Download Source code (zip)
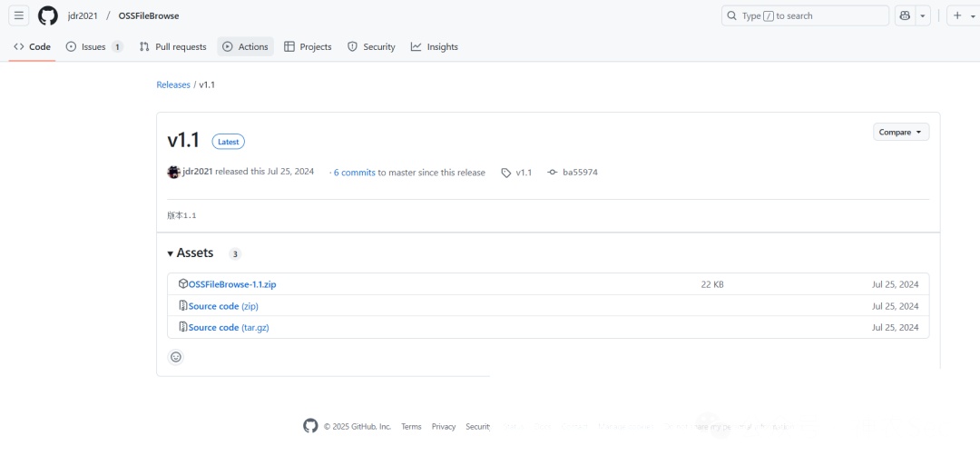This screenshot has width=980, height=466. [223, 306]
